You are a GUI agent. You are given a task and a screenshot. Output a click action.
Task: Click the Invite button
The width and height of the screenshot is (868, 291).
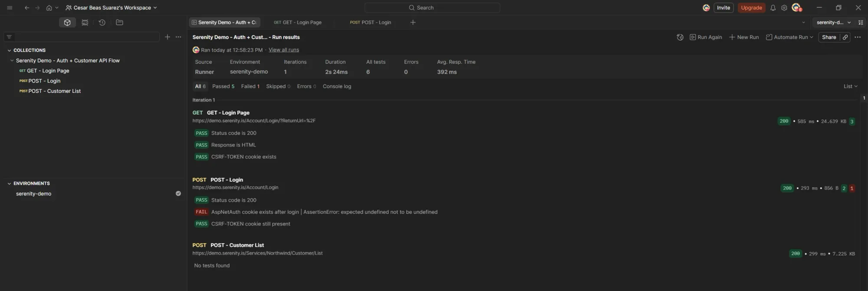click(723, 8)
